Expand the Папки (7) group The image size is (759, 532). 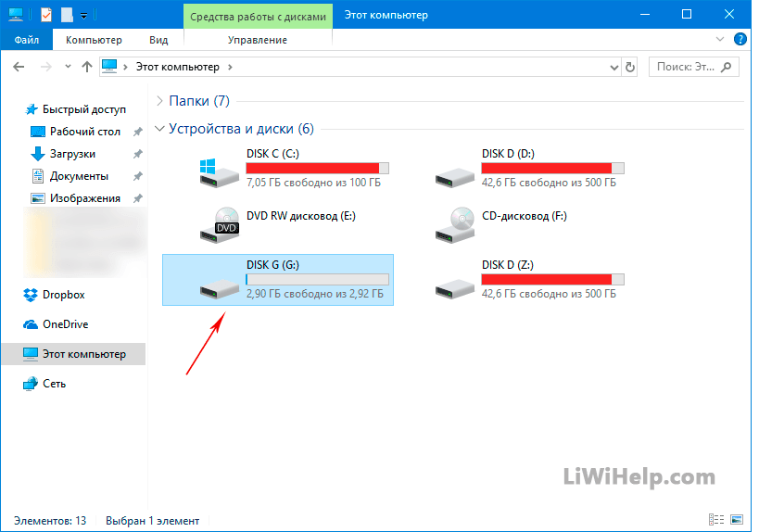tap(161, 100)
